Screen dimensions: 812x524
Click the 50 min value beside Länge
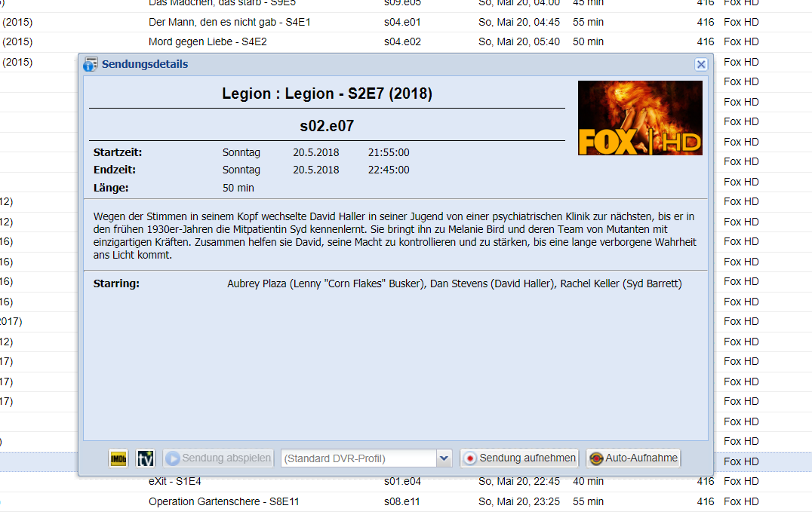click(238, 188)
